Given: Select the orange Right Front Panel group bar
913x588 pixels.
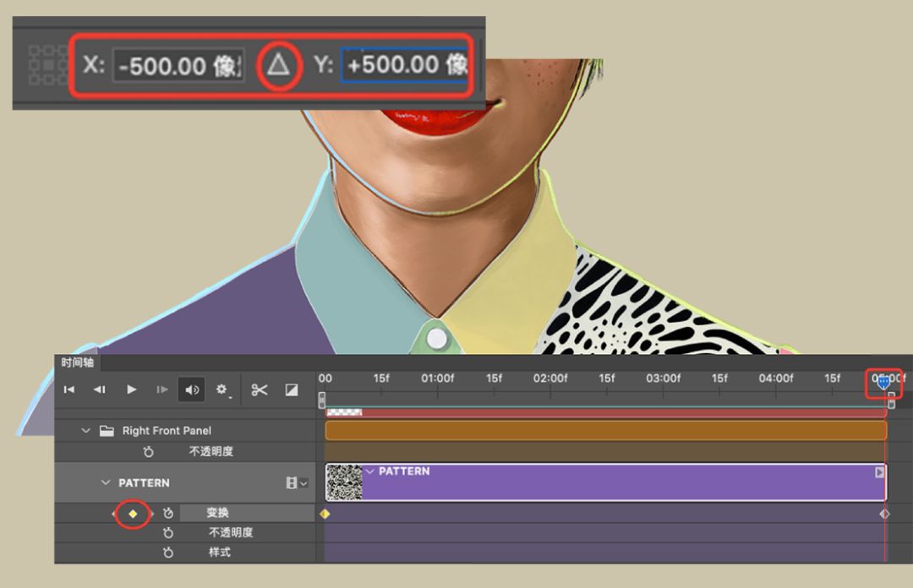Looking at the screenshot, I should tap(605, 431).
